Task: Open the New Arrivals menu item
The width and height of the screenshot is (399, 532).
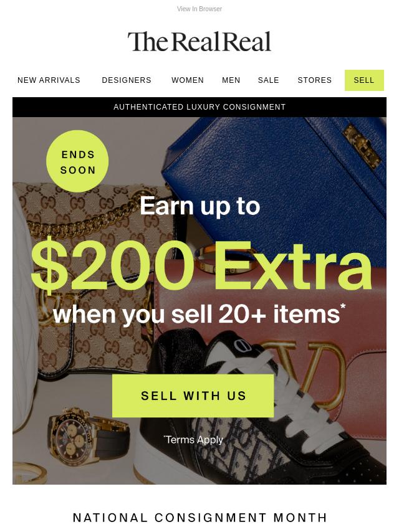Action: 49,80
